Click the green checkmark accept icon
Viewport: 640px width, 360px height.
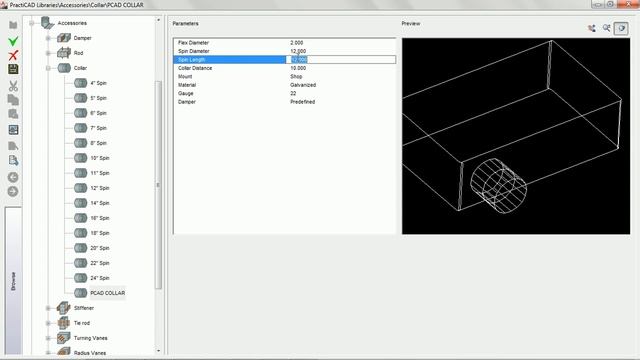(13, 41)
